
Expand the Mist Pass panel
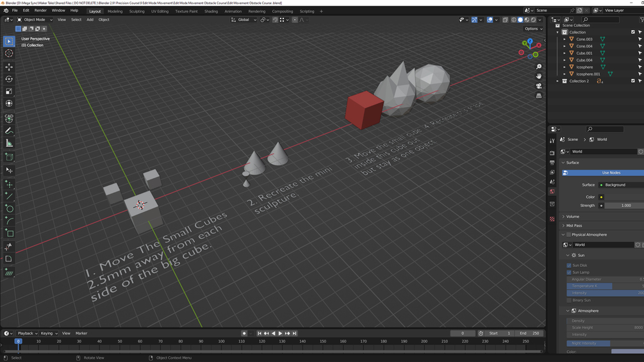pos(574,226)
